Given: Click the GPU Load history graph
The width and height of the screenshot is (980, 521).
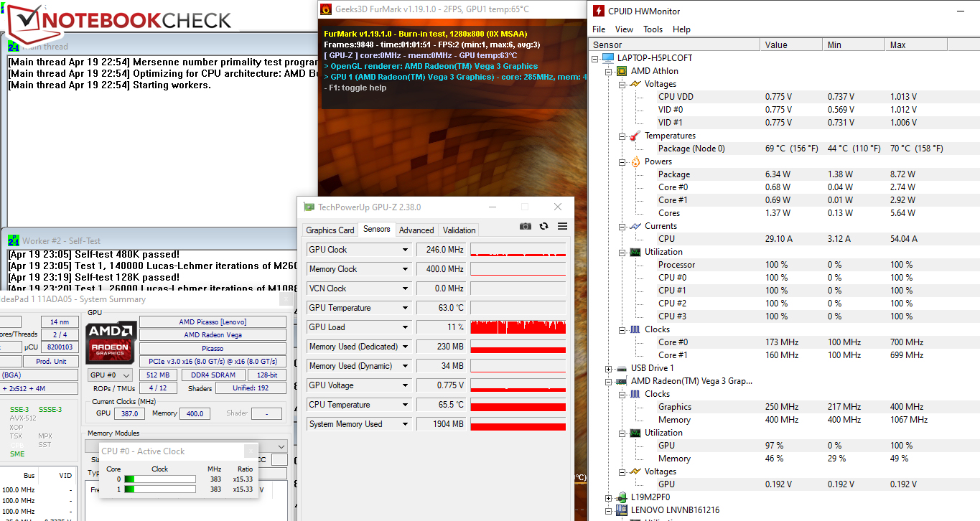Looking at the screenshot, I should (x=518, y=327).
